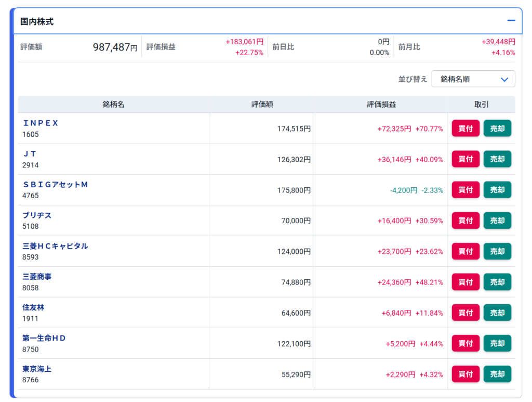532x402 pixels.
Task: Open SBIGアセットM stock link
Action: coord(55,185)
